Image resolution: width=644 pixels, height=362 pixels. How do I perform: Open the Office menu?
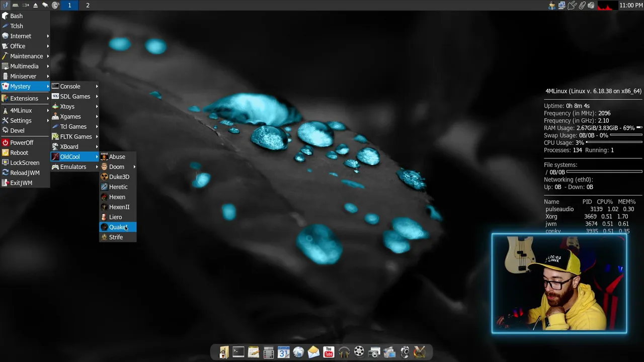25,46
